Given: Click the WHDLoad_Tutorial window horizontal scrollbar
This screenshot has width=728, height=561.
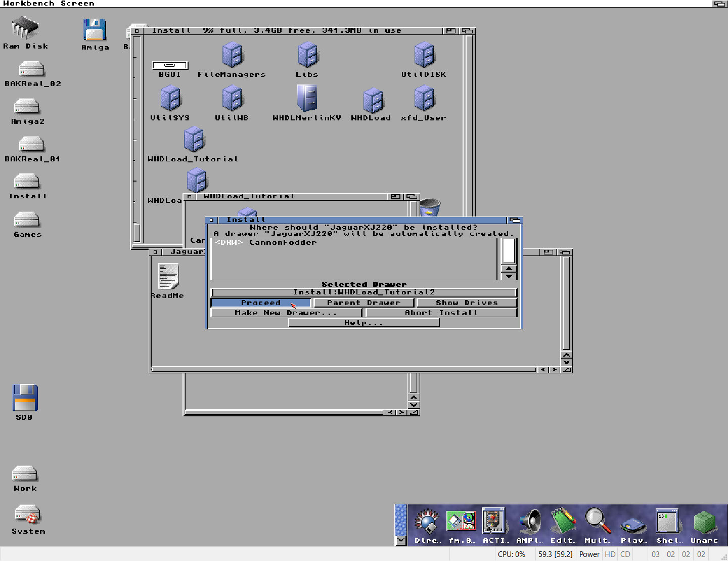Looking at the screenshot, I should pos(285,413).
